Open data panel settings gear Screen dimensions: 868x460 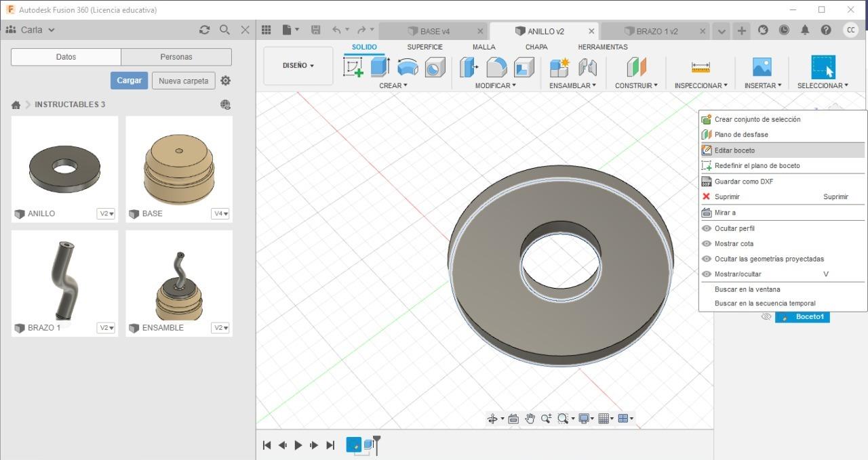[x=226, y=81]
